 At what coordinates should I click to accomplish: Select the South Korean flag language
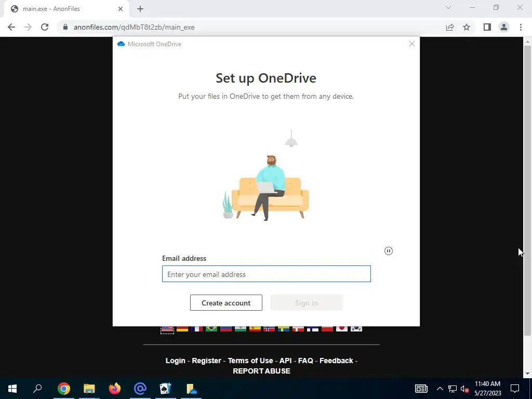(356, 329)
